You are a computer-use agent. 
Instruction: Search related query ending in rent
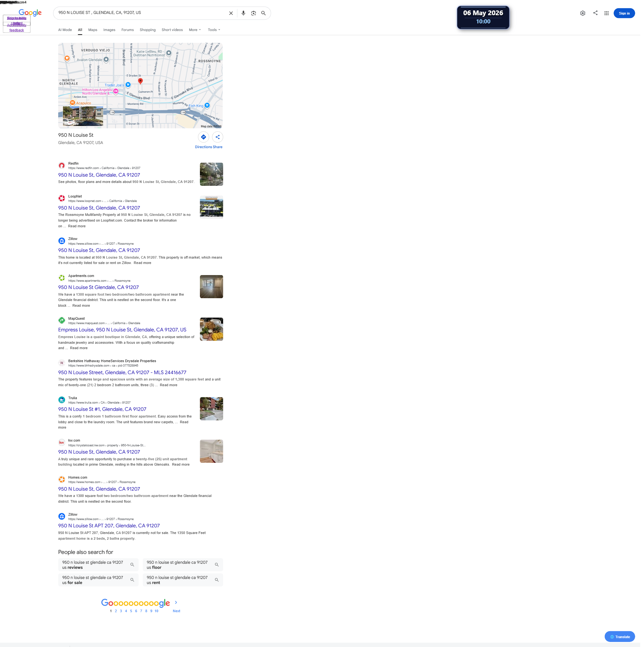tap(183, 580)
